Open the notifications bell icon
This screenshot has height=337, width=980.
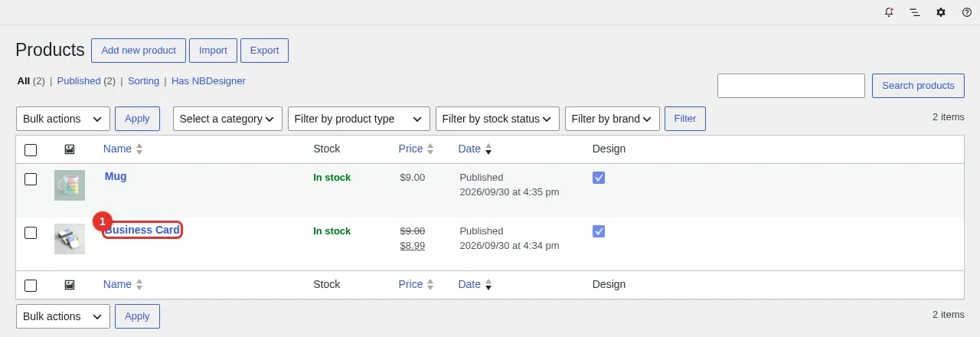point(889,12)
